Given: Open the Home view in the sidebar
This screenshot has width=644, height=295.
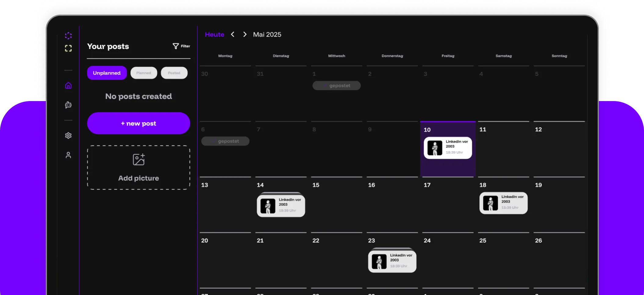Looking at the screenshot, I should pyautogui.click(x=68, y=86).
